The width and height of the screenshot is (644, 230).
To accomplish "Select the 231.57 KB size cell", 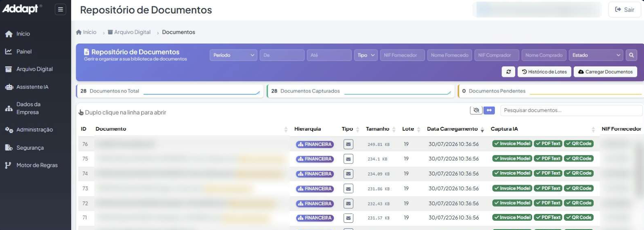I will [x=378, y=218].
